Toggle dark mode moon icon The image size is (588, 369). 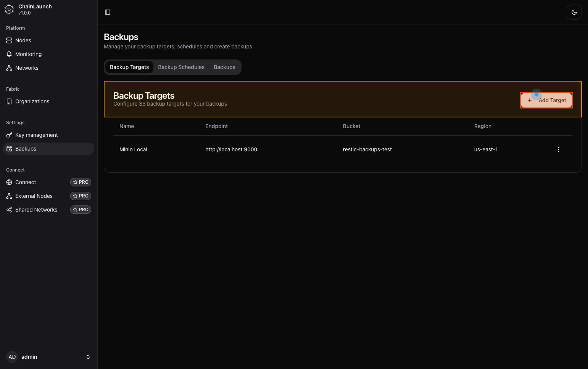pyautogui.click(x=574, y=12)
